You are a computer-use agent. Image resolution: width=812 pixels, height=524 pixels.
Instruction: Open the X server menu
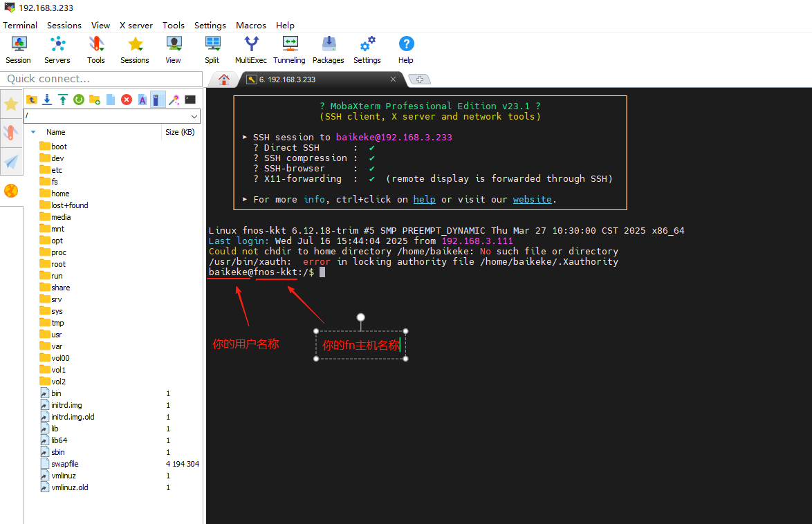[x=136, y=25]
